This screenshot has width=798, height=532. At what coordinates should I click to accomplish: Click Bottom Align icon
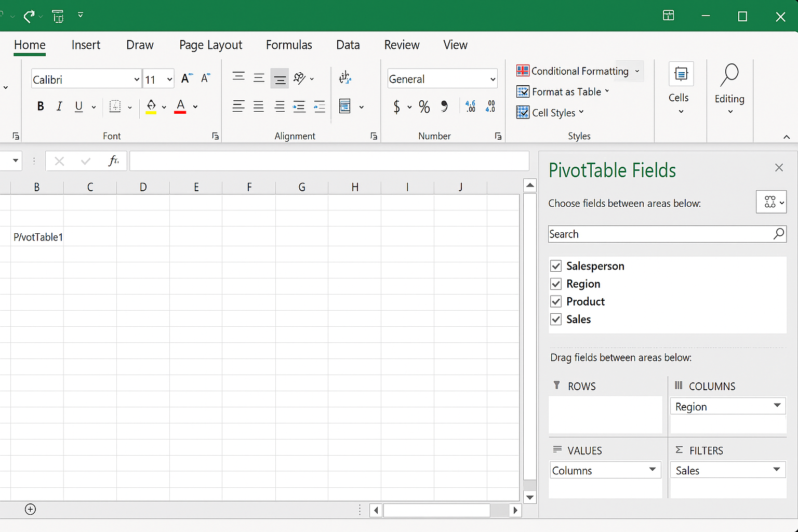280,79
